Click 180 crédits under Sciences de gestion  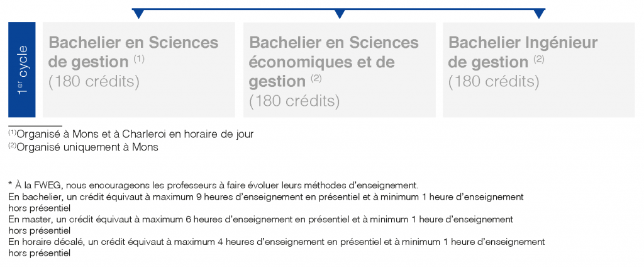tap(94, 81)
